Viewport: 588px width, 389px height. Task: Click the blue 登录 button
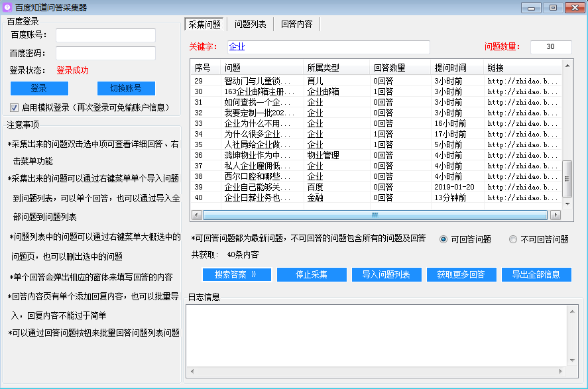[x=39, y=88]
